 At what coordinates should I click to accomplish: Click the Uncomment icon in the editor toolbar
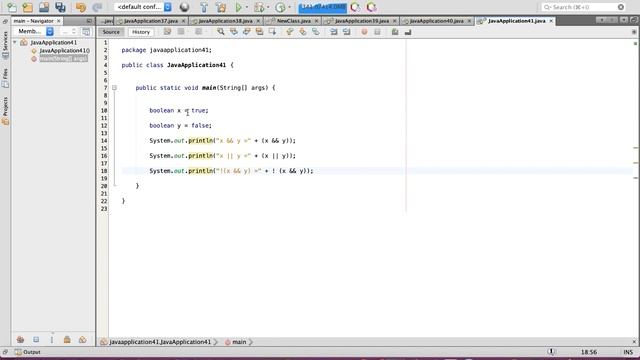408,32
